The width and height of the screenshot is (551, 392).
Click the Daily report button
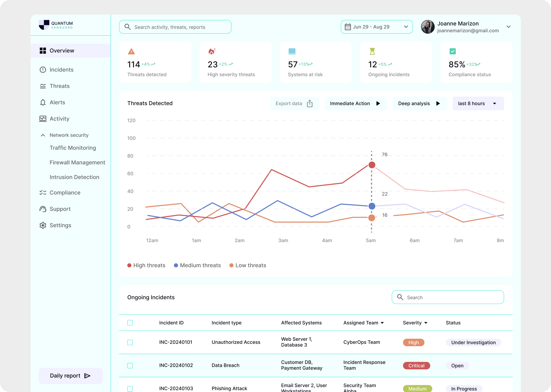[x=70, y=376]
